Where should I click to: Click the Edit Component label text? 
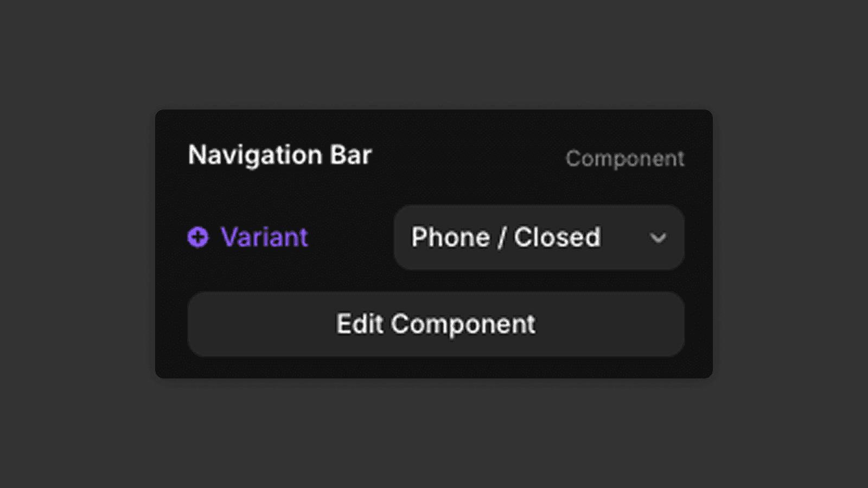click(x=436, y=324)
